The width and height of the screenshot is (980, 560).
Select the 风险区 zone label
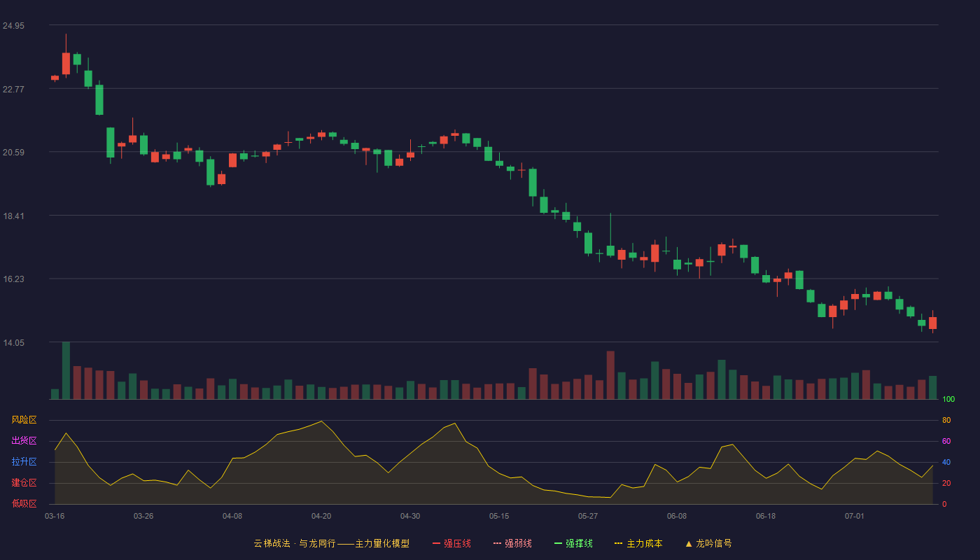coord(24,420)
